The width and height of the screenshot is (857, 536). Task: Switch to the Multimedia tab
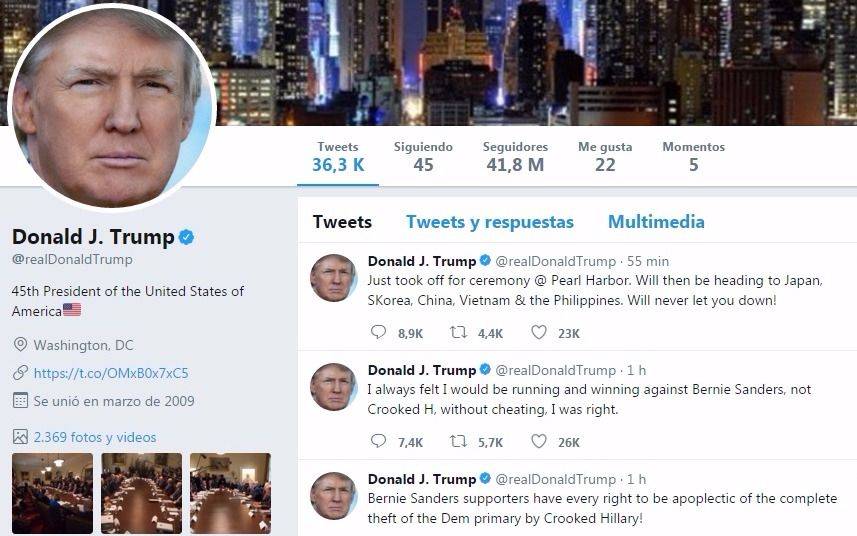pos(656,221)
